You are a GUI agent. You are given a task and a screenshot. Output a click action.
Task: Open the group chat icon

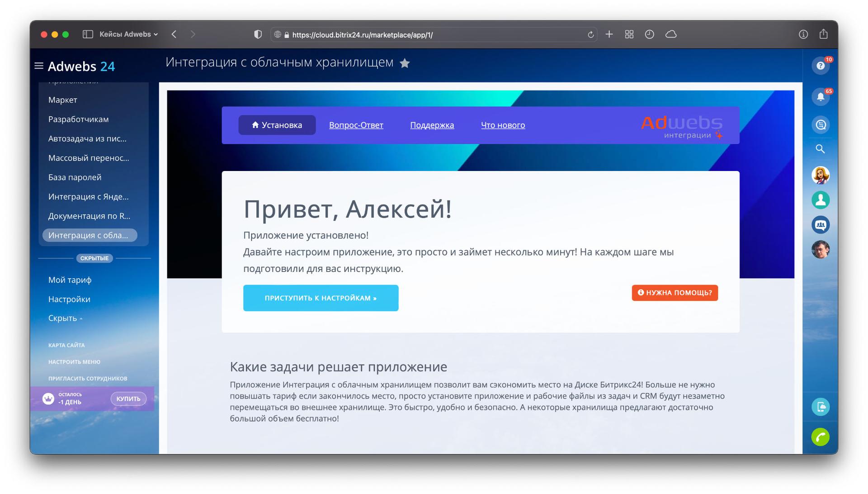820,225
